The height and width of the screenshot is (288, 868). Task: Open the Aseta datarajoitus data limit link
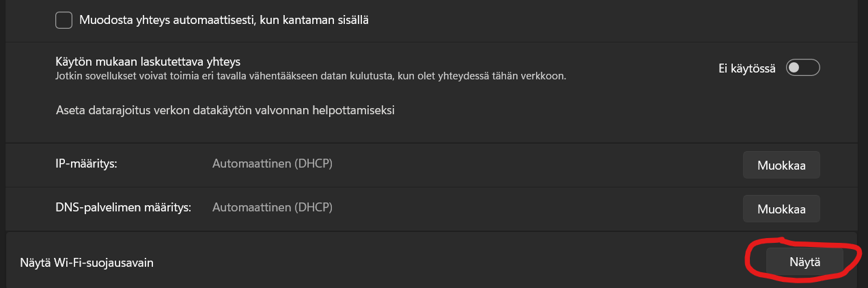pyautogui.click(x=225, y=109)
